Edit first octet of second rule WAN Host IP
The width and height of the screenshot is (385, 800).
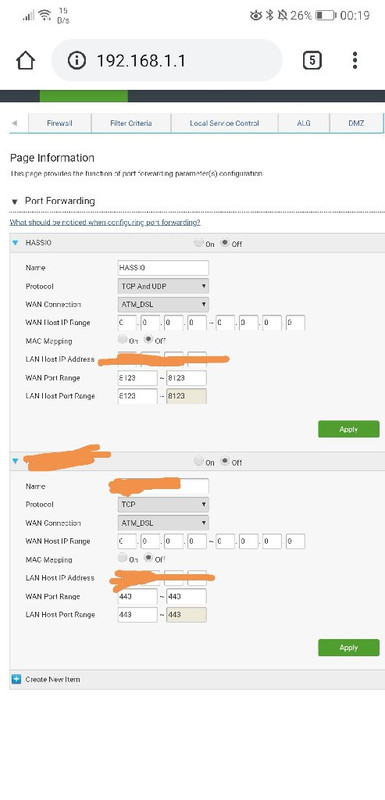click(x=127, y=541)
